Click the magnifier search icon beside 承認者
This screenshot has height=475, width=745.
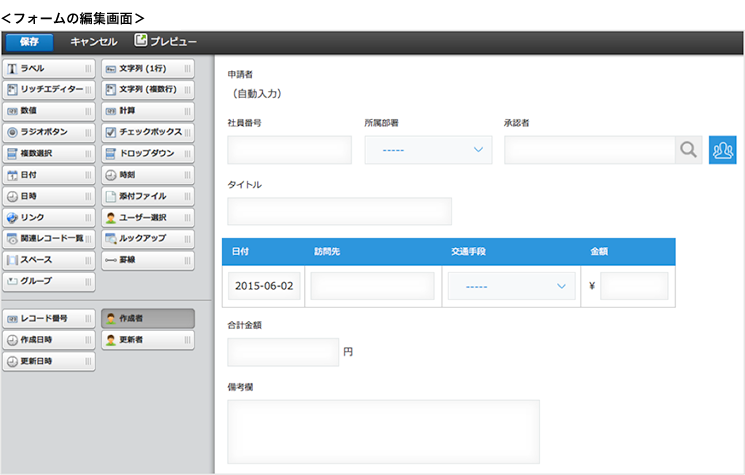click(688, 150)
